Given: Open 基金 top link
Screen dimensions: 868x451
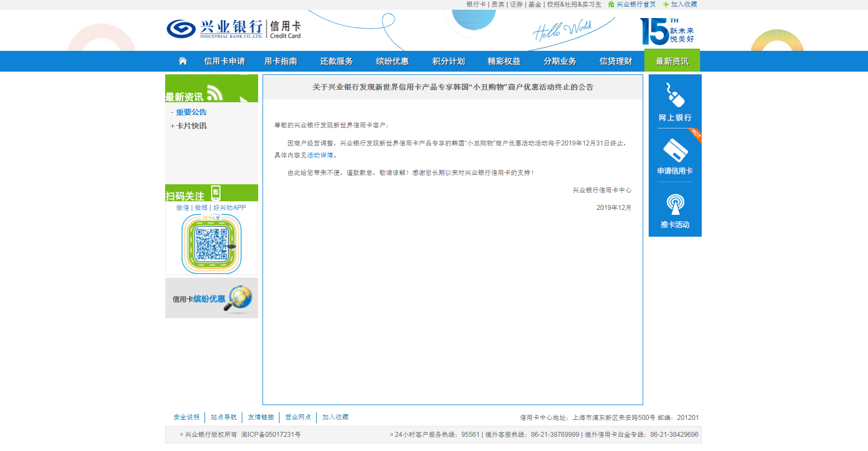Looking at the screenshot, I should [x=535, y=4].
